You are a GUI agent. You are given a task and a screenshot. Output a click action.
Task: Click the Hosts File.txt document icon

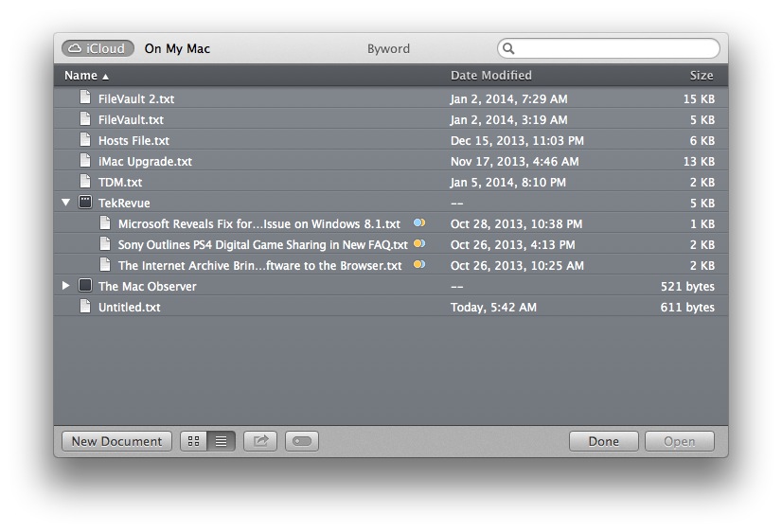click(85, 139)
